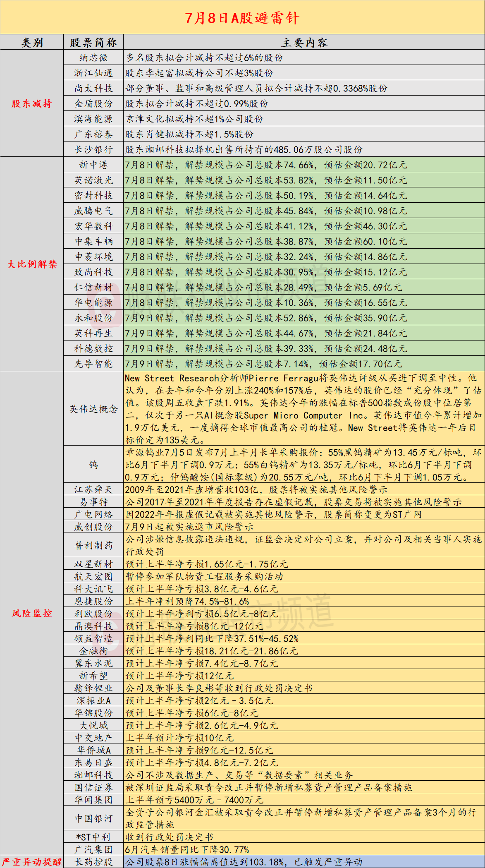Select stock name 浙江仙通

click(93, 73)
